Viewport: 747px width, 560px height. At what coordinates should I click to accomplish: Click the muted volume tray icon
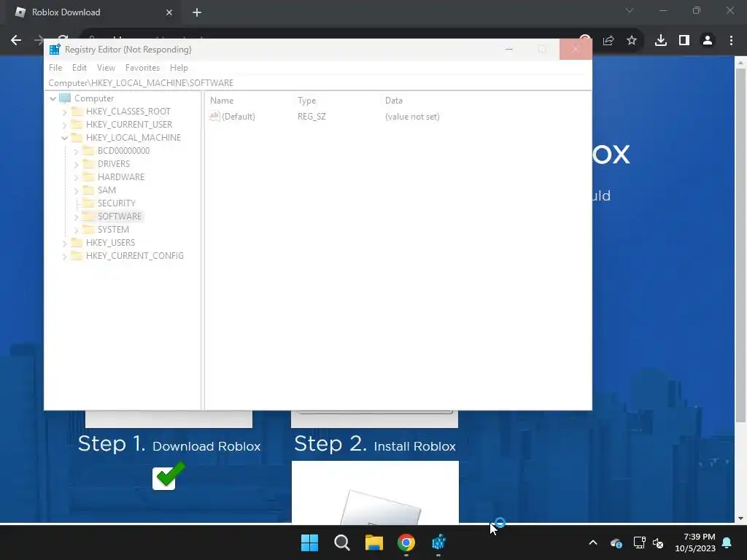point(659,542)
